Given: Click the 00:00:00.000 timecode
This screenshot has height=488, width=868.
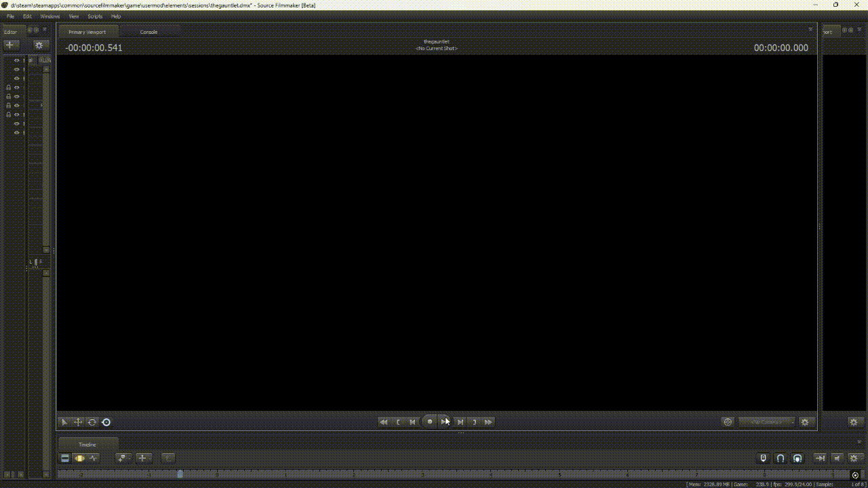Looking at the screenshot, I should tap(781, 47).
